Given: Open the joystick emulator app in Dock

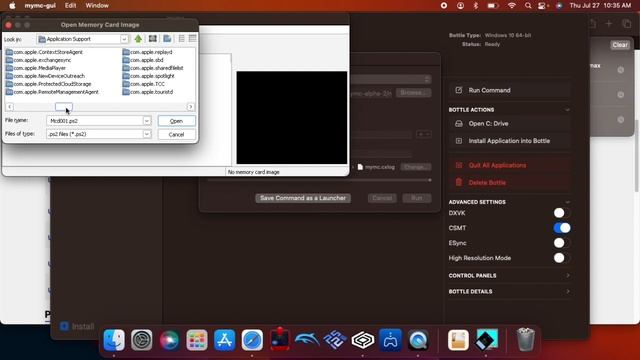Looking at the screenshot, I should pos(280,339).
